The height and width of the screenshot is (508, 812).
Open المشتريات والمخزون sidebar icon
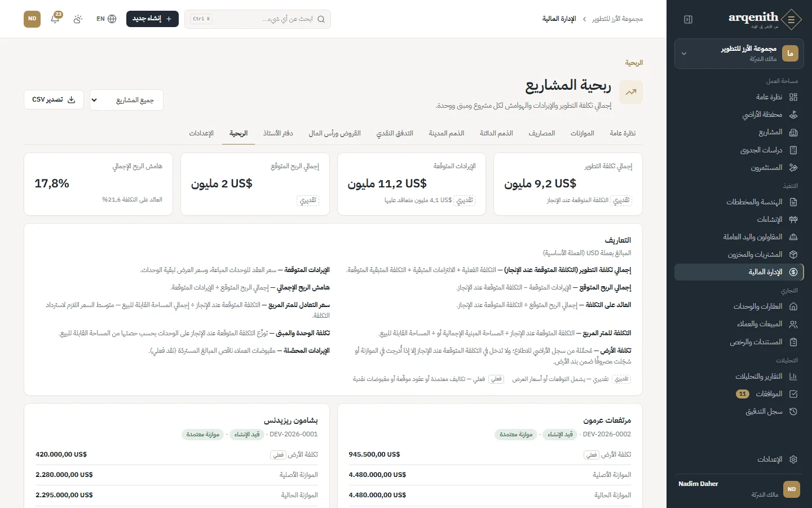[793, 255]
